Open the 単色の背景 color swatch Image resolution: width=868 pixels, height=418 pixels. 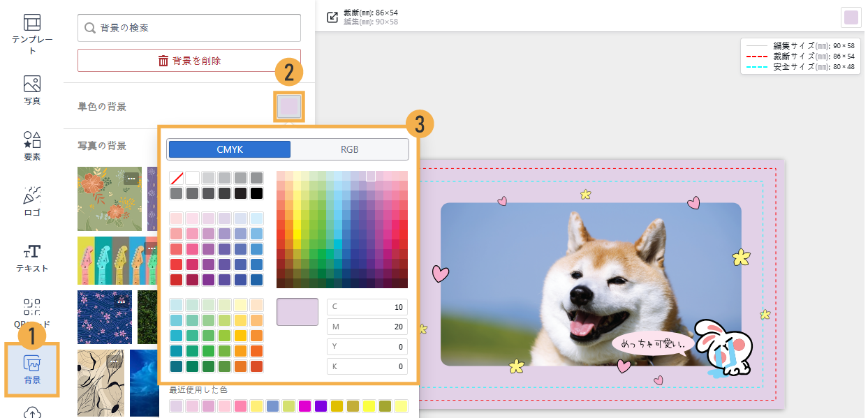click(x=289, y=107)
